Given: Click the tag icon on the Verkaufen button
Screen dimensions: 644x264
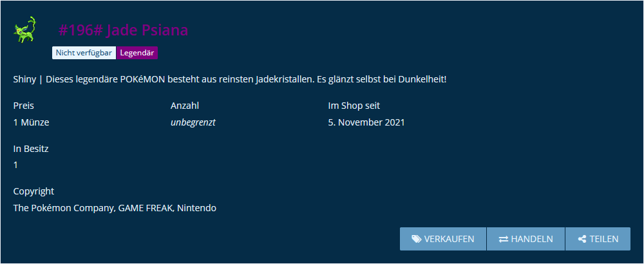Looking at the screenshot, I should (x=417, y=239).
